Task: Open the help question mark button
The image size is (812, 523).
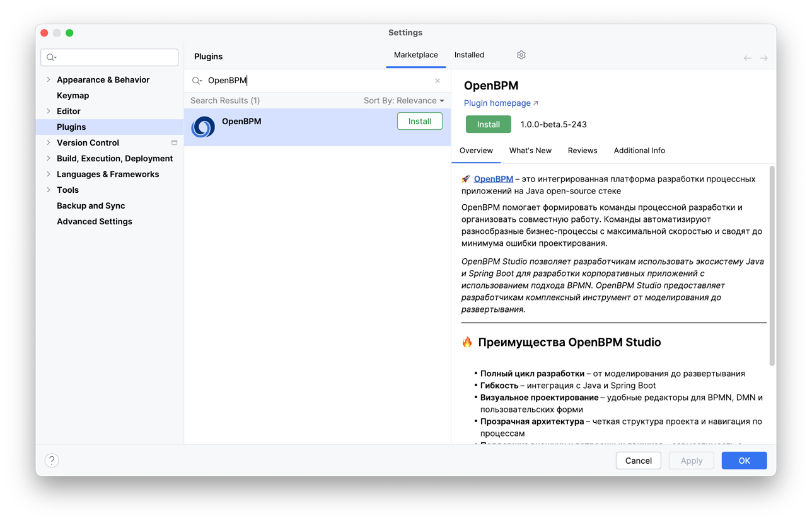Action: click(x=52, y=461)
